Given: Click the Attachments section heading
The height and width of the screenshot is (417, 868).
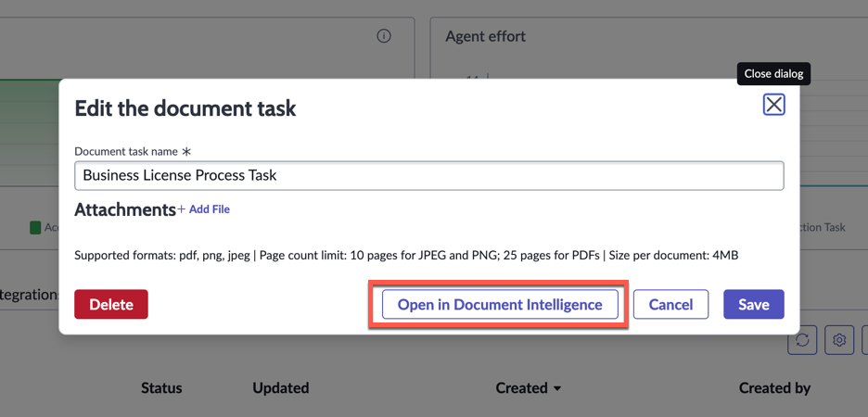Looking at the screenshot, I should (x=124, y=209).
